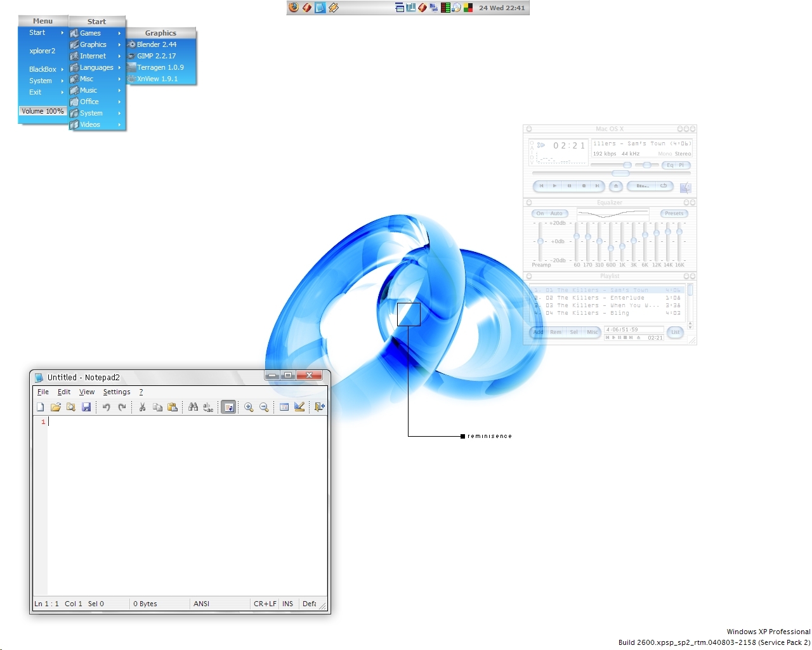
Task: Select playlist track 'Enterlude' in Winamp
Action: [x=608, y=298]
